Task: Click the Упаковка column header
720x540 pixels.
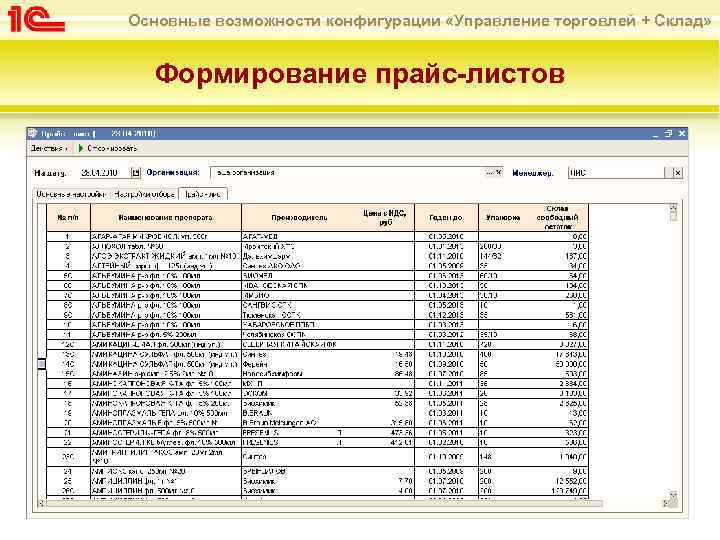Action: point(503,218)
